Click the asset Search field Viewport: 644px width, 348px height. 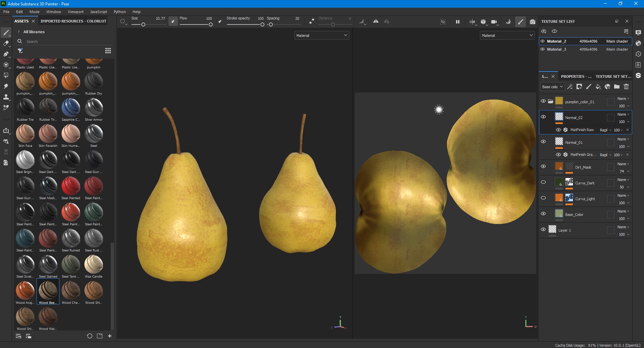tap(64, 42)
